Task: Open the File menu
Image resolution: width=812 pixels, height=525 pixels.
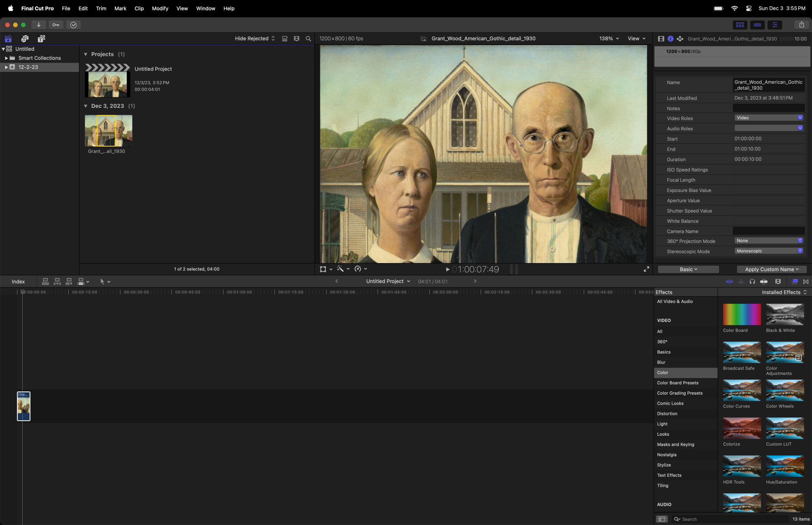Action: tap(66, 8)
